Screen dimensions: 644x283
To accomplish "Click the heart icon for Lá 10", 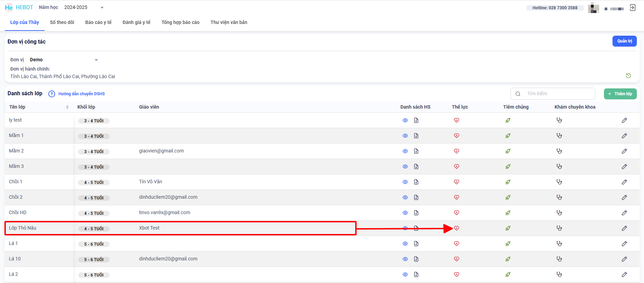I will pos(457,259).
